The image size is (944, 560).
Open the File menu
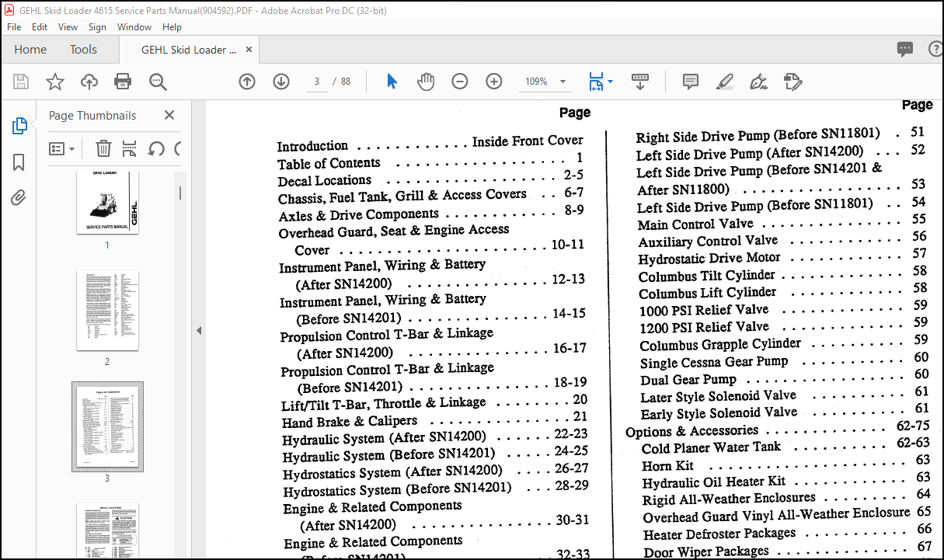pos(16,26)
